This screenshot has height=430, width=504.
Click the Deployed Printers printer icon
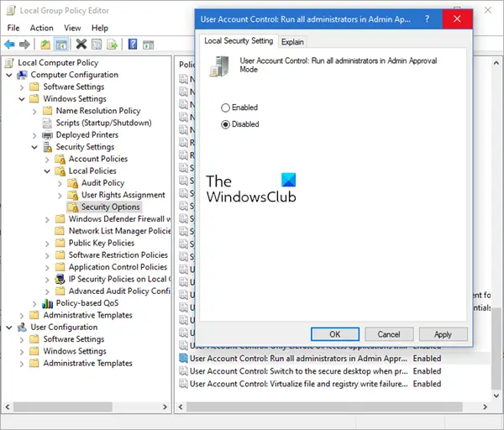pyautogui.click(x=47, y=135)
